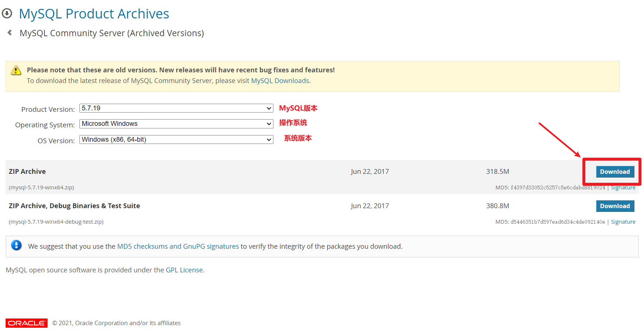
Task: Download the ZIP Archive 318.5M package
Action: 615,172
